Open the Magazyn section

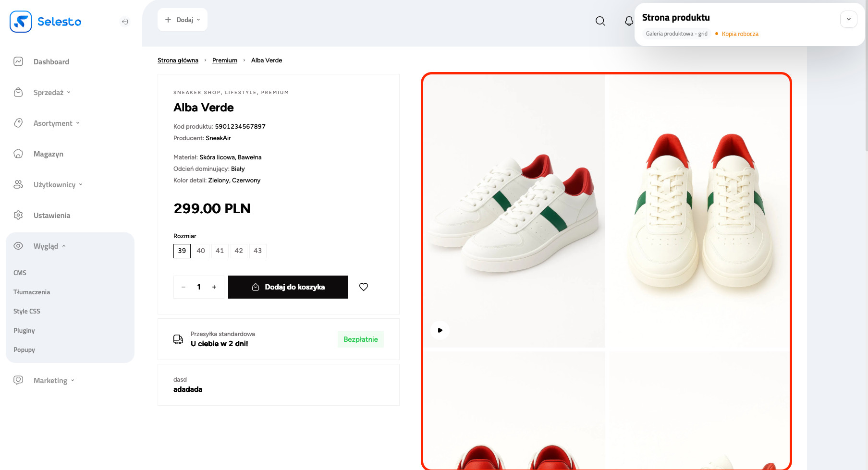(x=48, y=154)
